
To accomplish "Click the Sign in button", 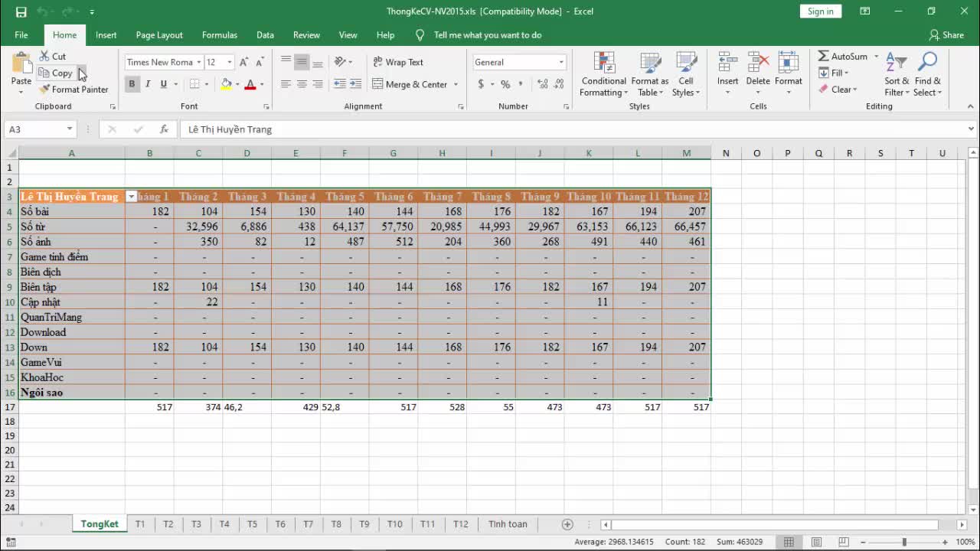I will click(x=821, y=11).
